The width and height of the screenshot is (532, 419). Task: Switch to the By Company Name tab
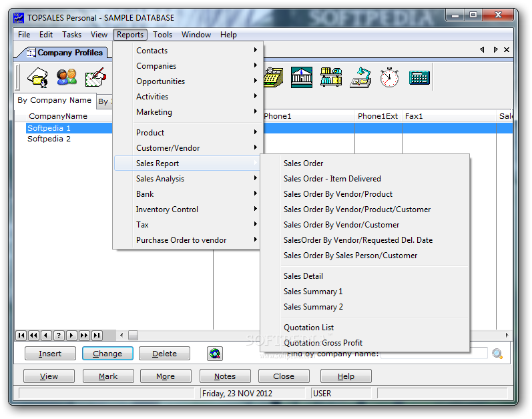[x=54, y=100]
